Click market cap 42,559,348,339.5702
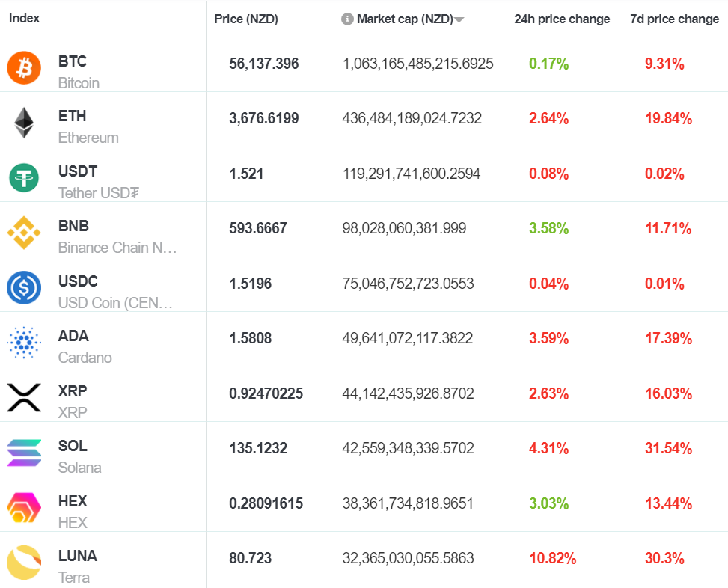Image resolution: width=728 pixels, height=588 pixels. (x=408, y=448)
